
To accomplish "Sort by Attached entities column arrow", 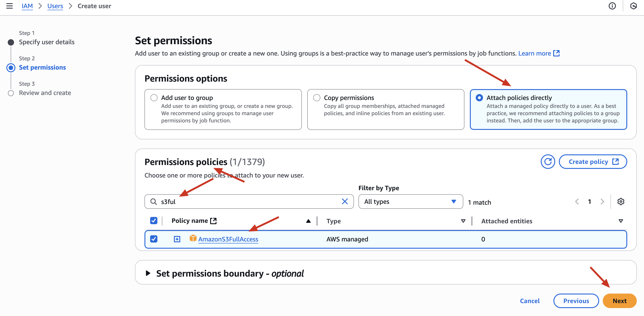I will (x=620, y=221).
